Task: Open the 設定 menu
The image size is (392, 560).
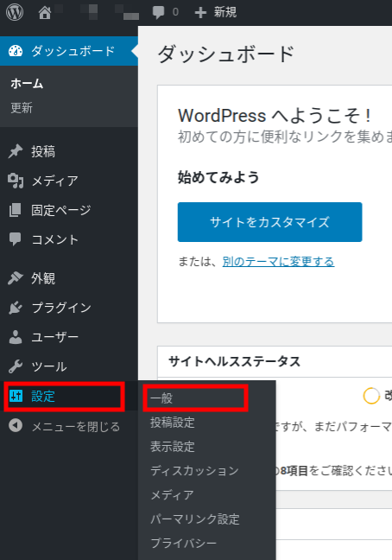Action: pyautogui.click(x=43, y=396)
